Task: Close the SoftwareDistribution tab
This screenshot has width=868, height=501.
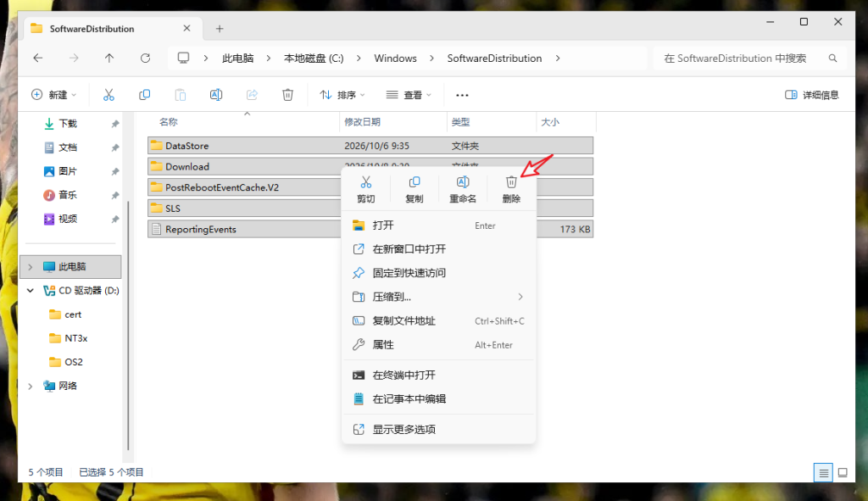Action: (x=186, y=28)
